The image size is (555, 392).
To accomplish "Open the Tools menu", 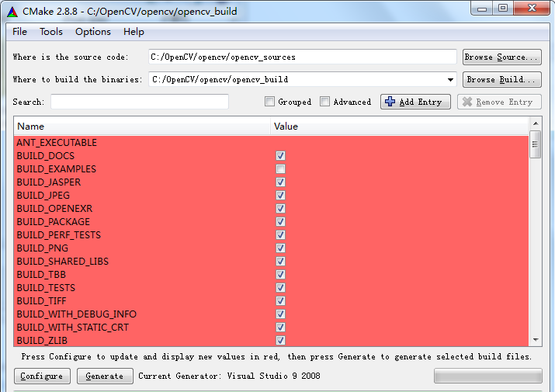I will pyautogui.click(x=51, y=32).
